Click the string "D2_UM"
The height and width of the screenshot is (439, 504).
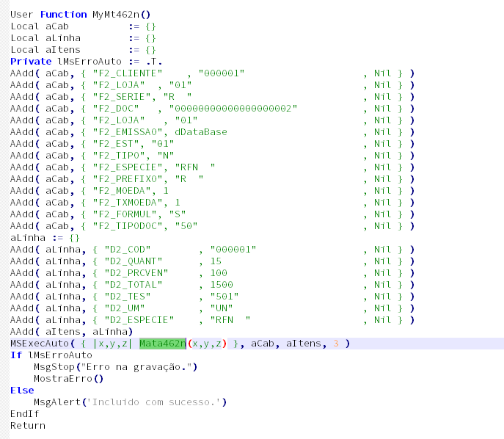[x=125, y=308]
